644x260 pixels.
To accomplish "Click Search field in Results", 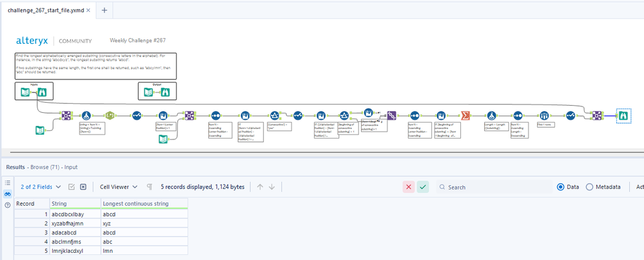I will click(494, 187).
